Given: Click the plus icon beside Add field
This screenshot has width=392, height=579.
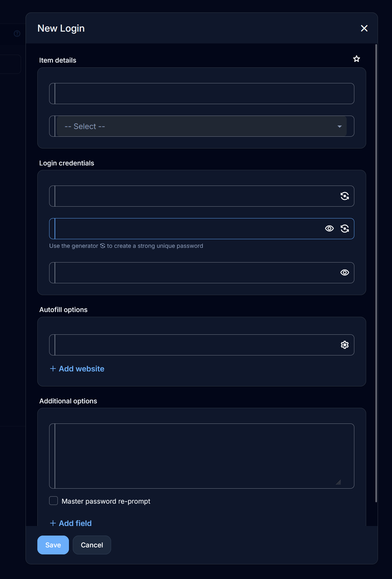Looking at the screenshot, I should [53, 523].
